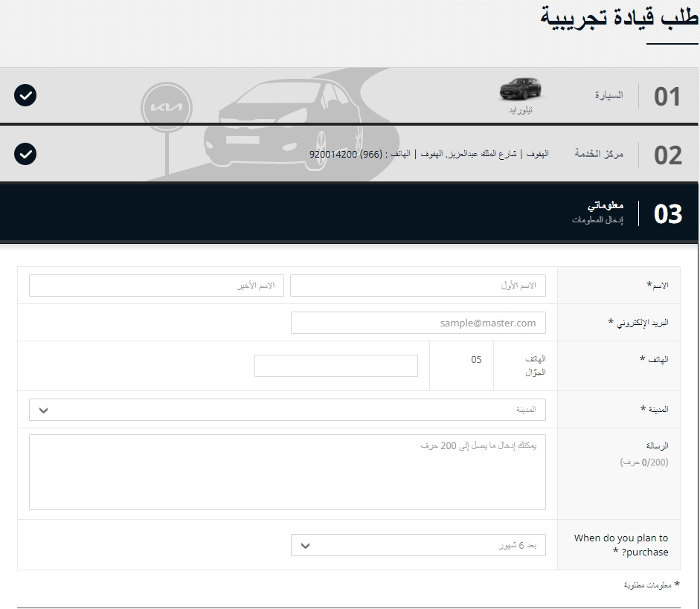Click the service center address text
The width and height of the screenshot is (700, 609).
coord(429,154)
